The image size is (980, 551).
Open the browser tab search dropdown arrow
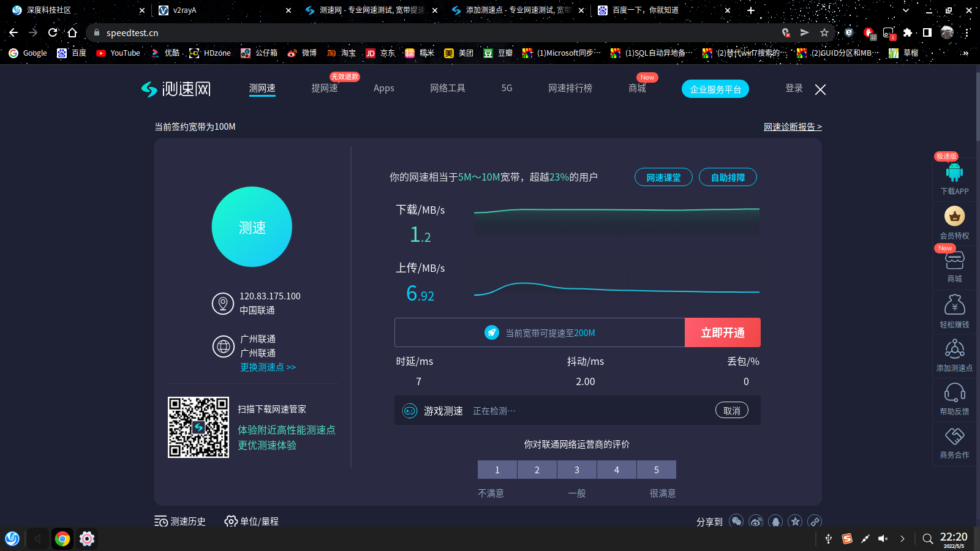[905, 10]
